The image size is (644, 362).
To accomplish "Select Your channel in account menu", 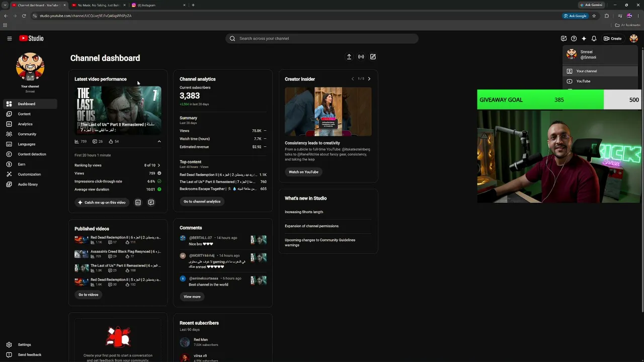I will tap(600, 71).
